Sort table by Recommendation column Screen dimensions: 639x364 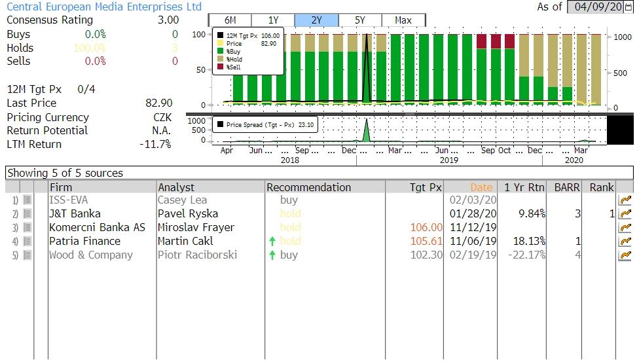[325, 187]
